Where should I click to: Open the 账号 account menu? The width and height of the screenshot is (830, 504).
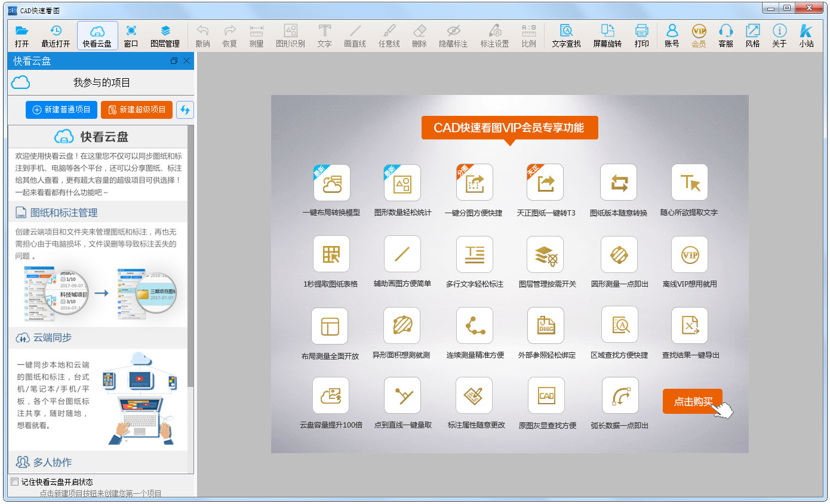point(672,36)
